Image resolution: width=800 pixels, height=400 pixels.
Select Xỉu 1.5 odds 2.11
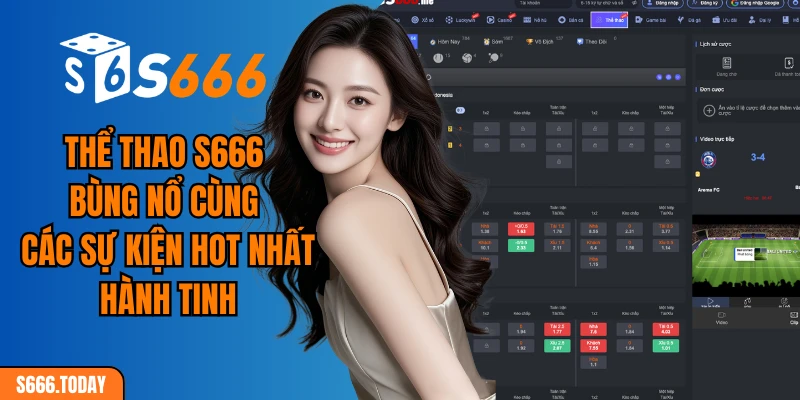tap(557, 245)
